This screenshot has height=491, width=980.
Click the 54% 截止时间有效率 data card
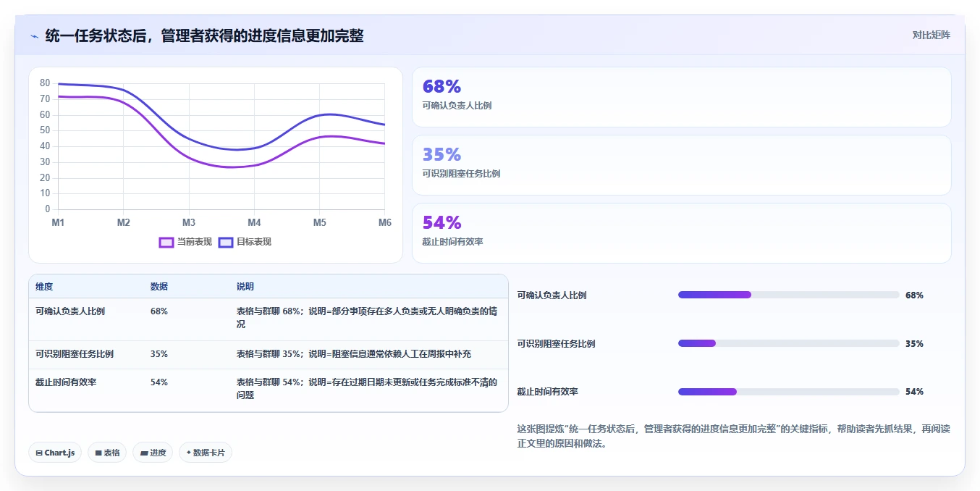point(681,233)
